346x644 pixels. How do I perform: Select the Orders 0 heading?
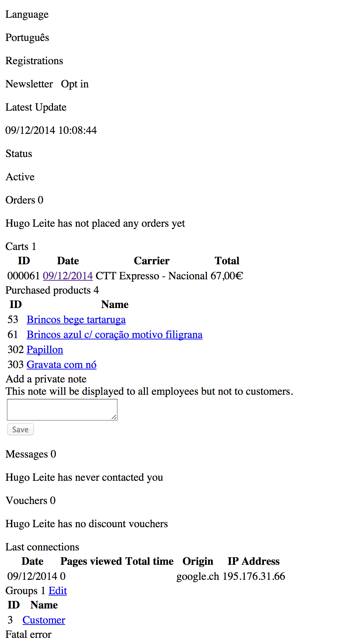tap(25, 200)
